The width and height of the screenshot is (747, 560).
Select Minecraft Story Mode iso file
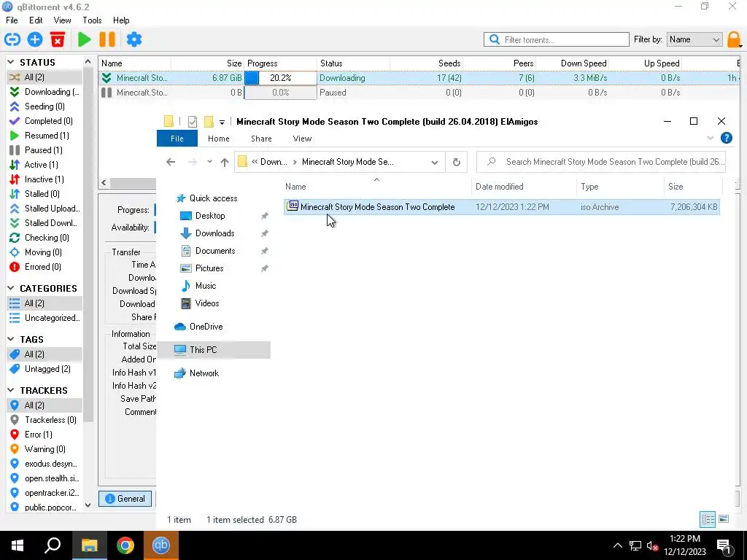pyautogui.click(x=502, y=207)
